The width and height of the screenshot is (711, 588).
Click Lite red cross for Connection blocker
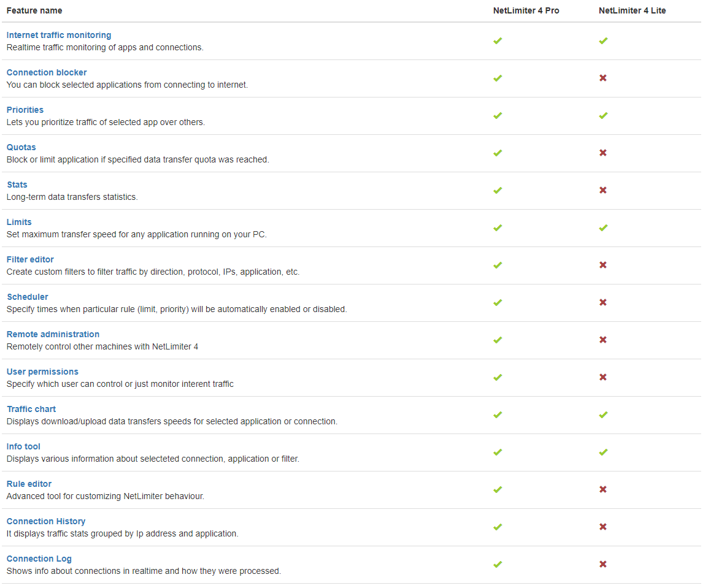pos(603,78)
